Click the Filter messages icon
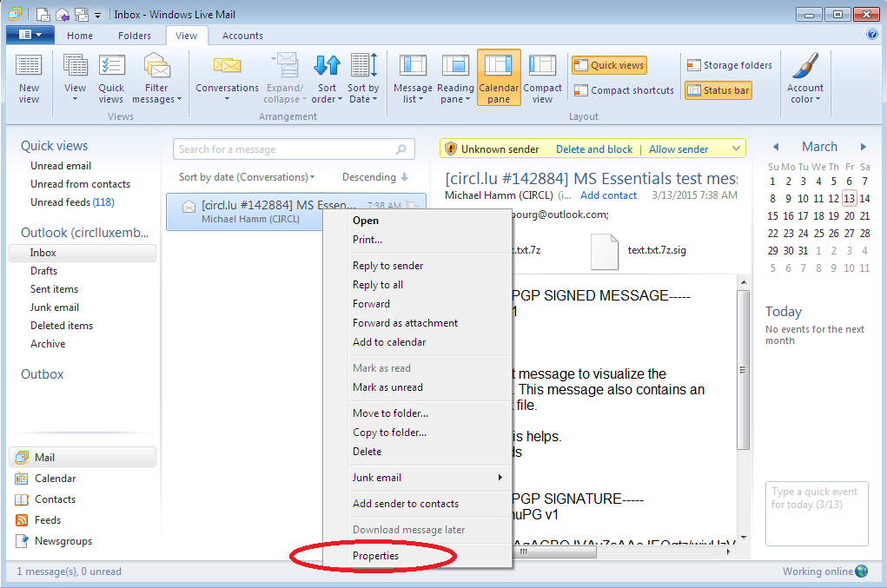 156,67
